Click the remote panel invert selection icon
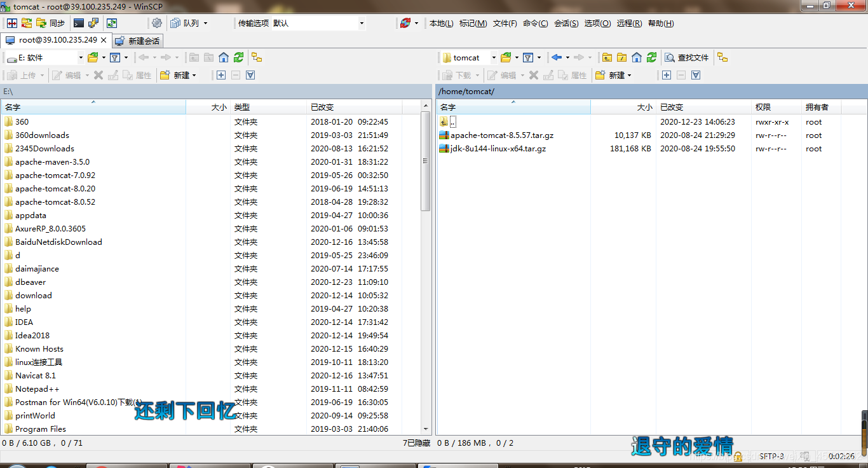Viewport: 868px width, 468px height. coord(696,75)
